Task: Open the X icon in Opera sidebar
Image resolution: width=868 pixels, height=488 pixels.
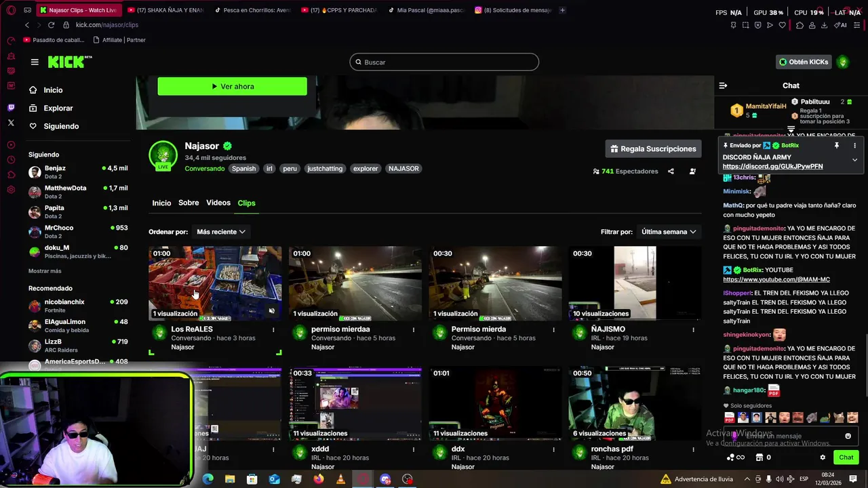Action: tap(11, 123)
